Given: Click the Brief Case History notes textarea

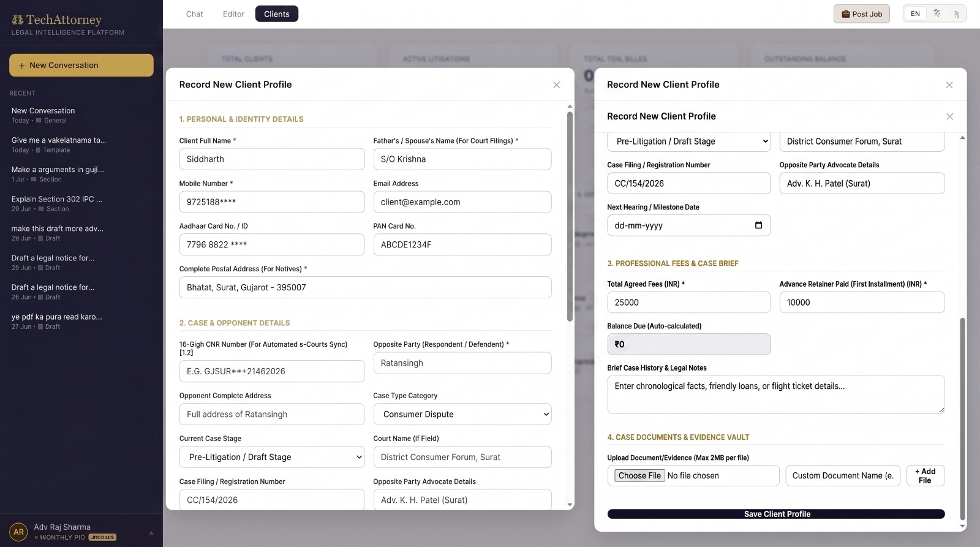Looking at the screenshot, I should (x=776, y=394).
